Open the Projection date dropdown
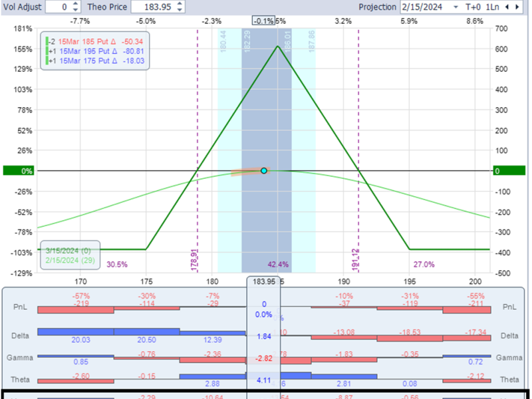 456,7
